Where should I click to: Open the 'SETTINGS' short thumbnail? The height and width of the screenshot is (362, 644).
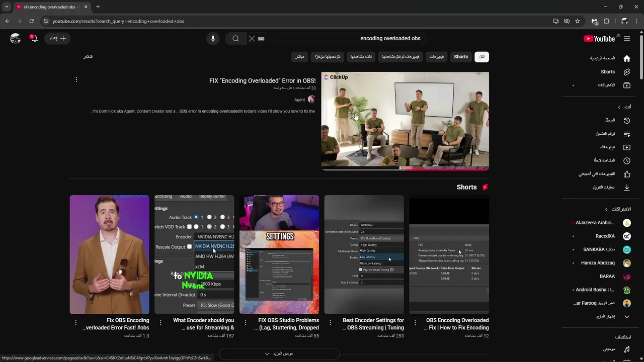click(279, 254)
